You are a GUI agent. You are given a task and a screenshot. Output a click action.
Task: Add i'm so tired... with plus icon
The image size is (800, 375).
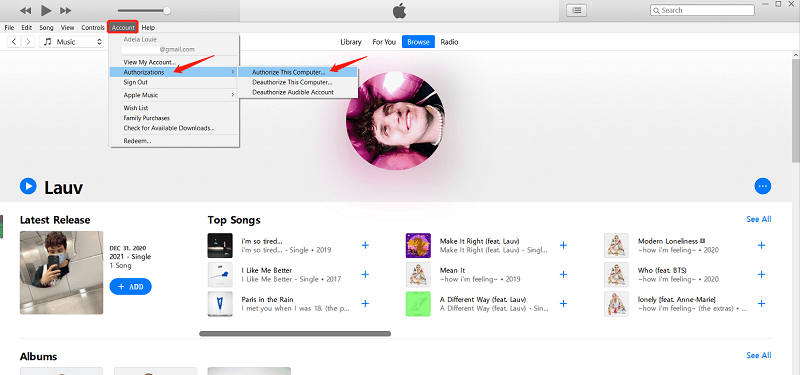tap(365, 245)
